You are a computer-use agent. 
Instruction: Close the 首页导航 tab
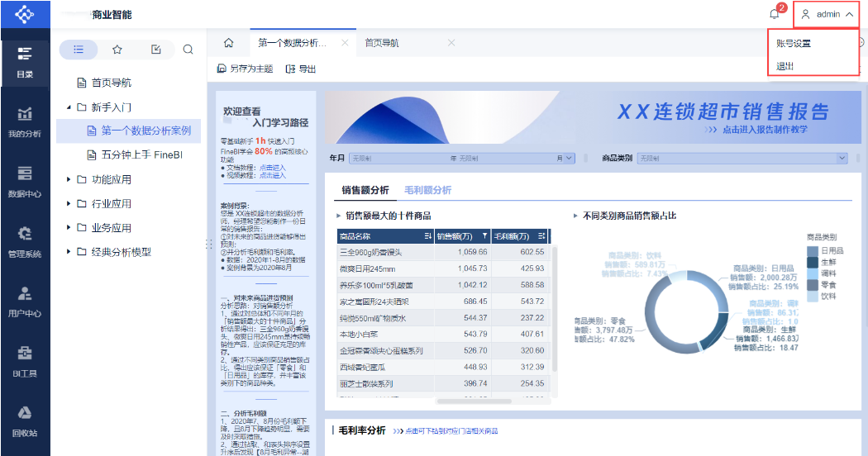tap(451, 43)
